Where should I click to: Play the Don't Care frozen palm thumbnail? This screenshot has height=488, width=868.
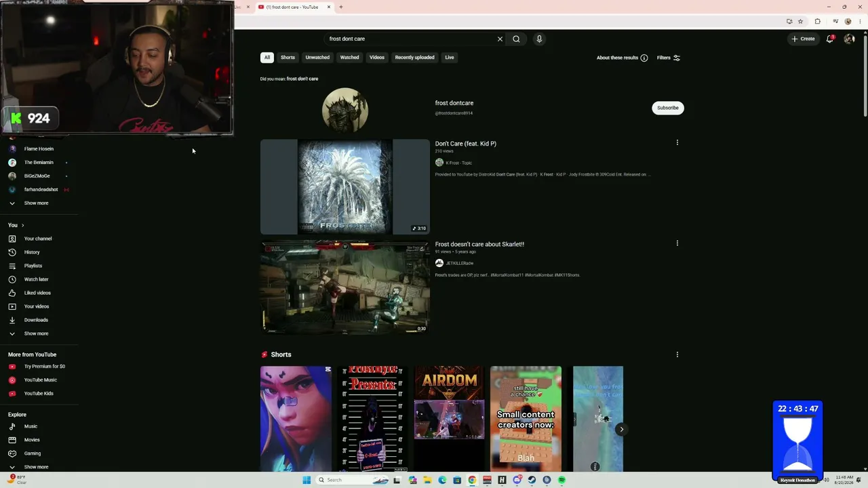(345, 187)
